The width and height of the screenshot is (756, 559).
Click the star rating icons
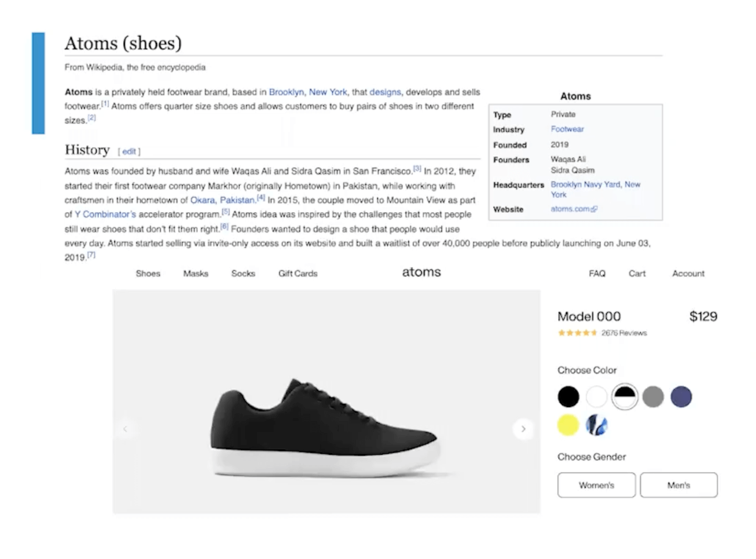pos(578,333)
